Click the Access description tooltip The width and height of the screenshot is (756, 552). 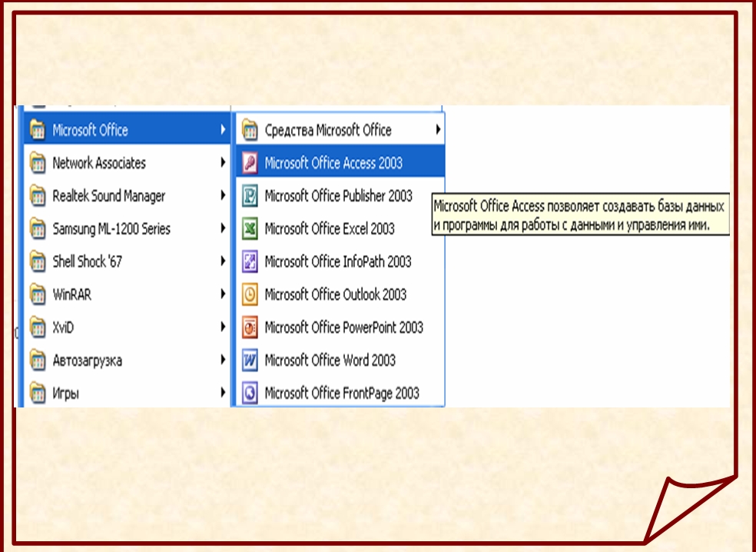(x=581, y=214)
